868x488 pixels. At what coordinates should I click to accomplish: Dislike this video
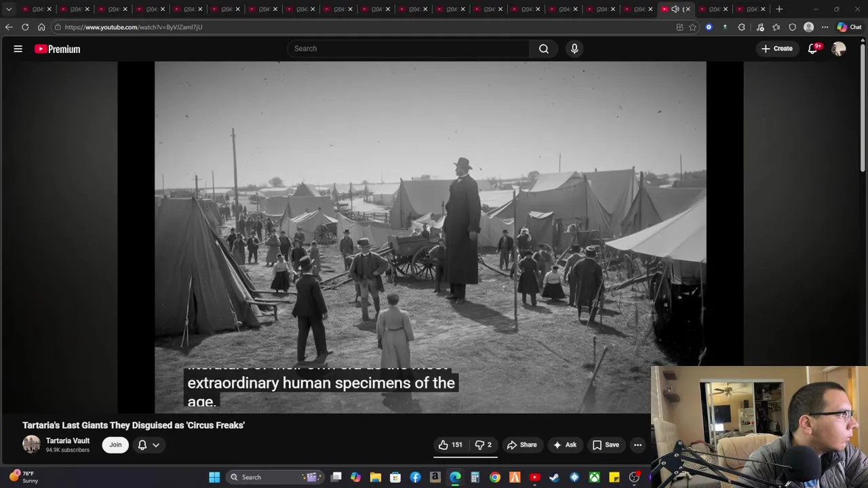[484, 445]
